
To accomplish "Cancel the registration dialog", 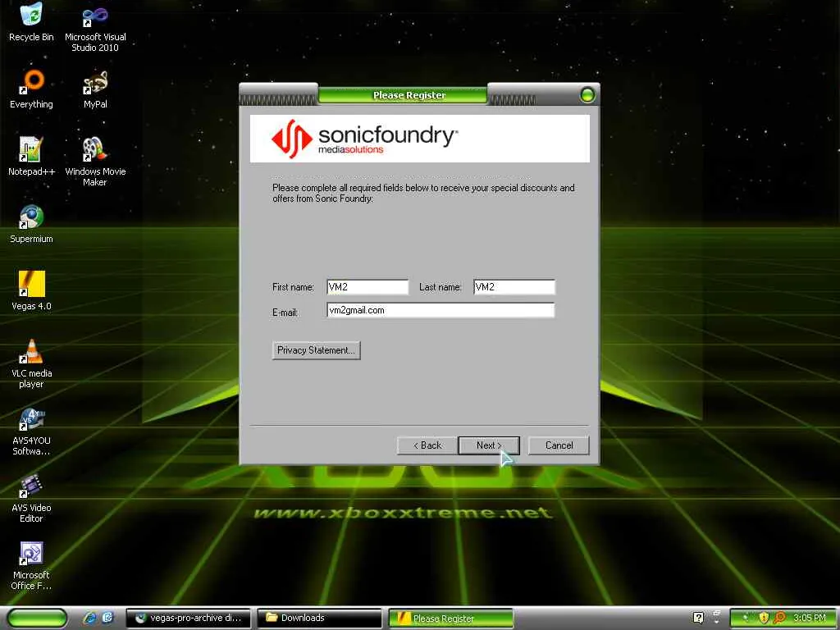I will tap(559, 445).
